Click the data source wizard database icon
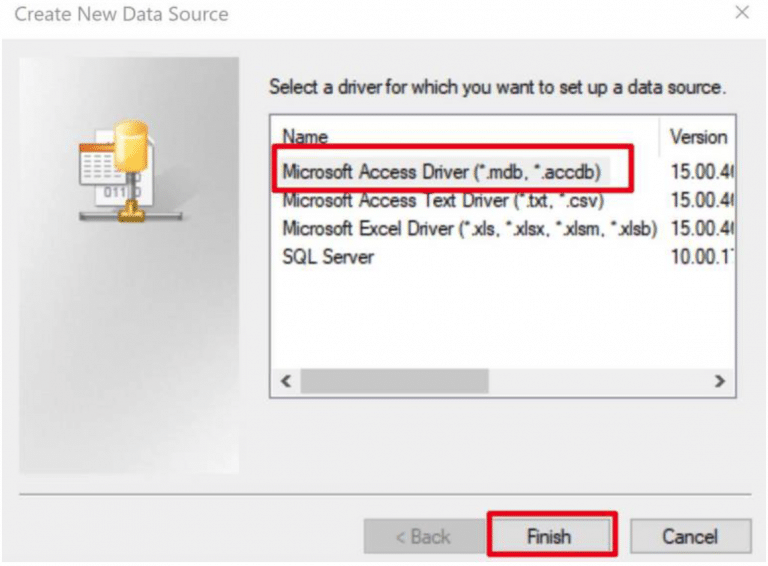Image resolution: width=768 pixels, height=566 pixels. coord(130,171)
